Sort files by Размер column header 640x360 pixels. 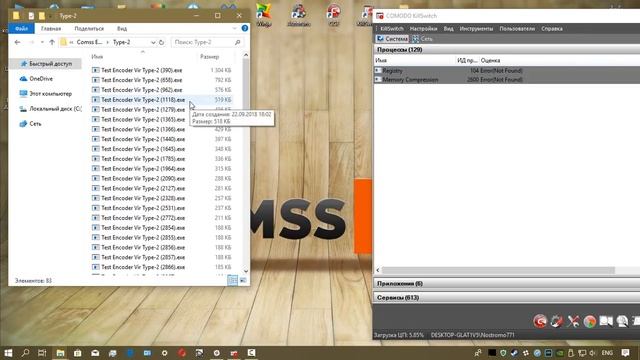tap(209, 57)
